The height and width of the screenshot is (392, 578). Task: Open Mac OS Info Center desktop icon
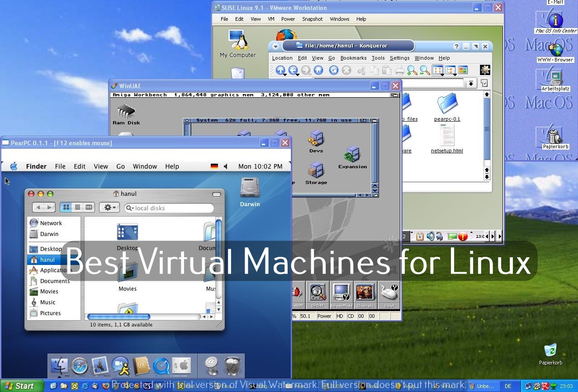point(556,22)
